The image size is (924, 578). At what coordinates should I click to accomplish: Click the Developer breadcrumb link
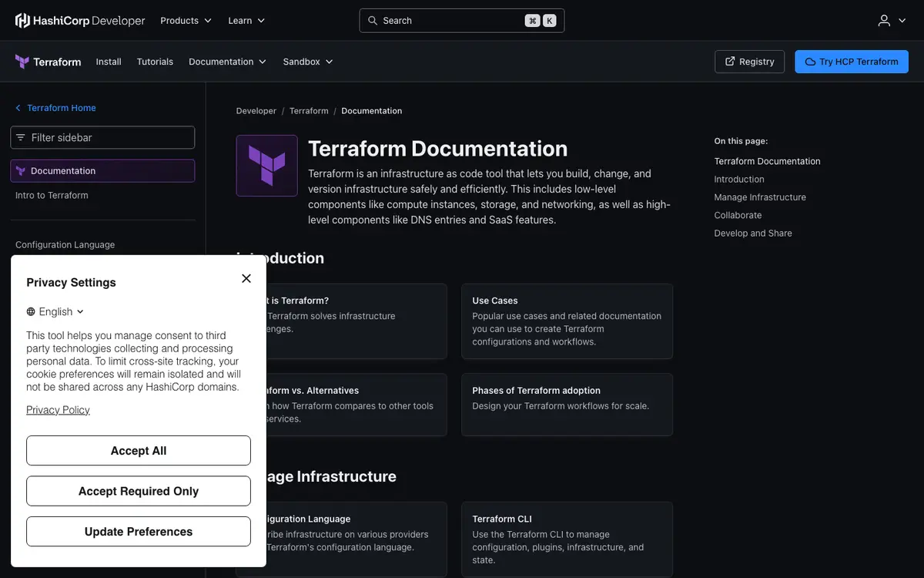[x=256, y=111]
